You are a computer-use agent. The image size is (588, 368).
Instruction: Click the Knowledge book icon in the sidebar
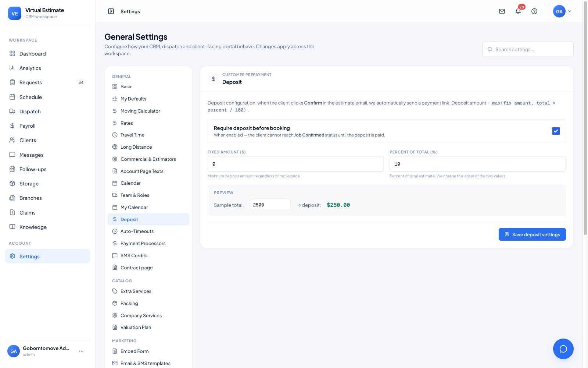(x=12, y=227)
